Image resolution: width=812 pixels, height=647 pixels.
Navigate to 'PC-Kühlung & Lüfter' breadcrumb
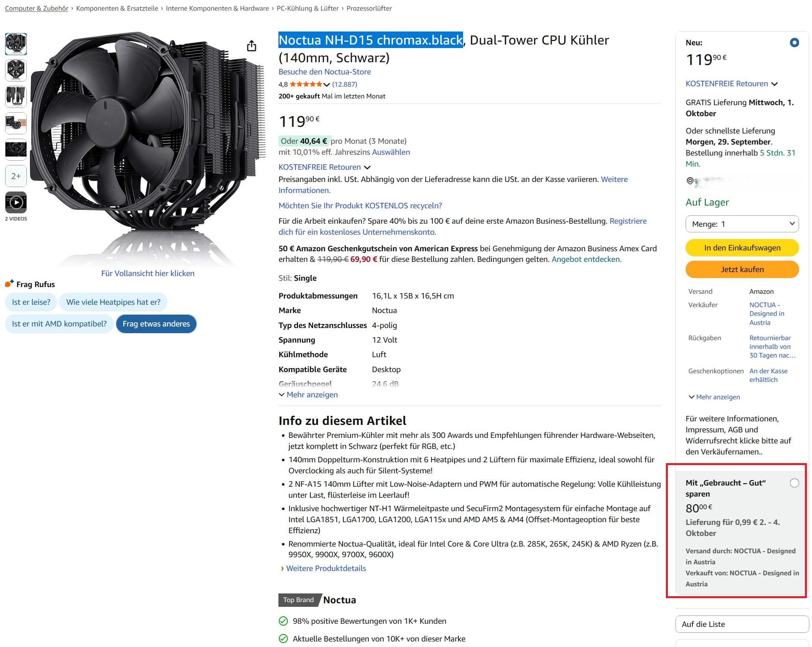[x=308, y=8]
